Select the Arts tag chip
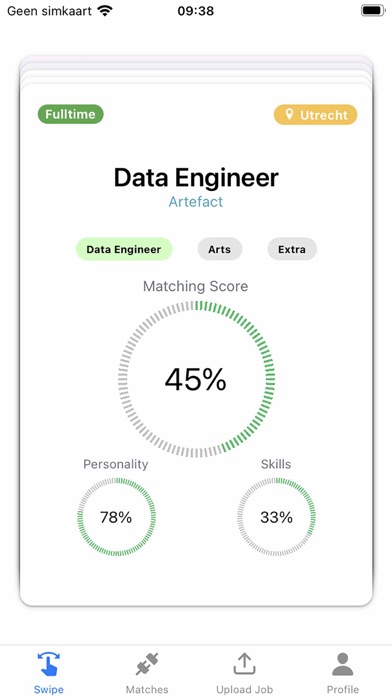Viewport: 392px width, 696px height. coord(220,249)
